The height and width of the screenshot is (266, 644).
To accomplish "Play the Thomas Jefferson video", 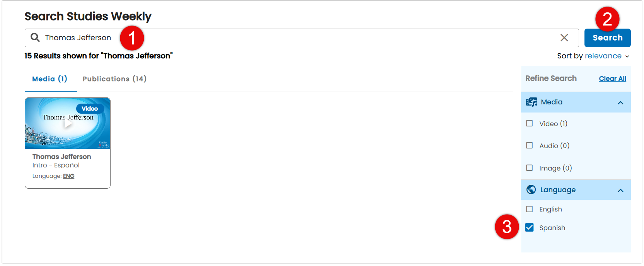I will [68, 124].
